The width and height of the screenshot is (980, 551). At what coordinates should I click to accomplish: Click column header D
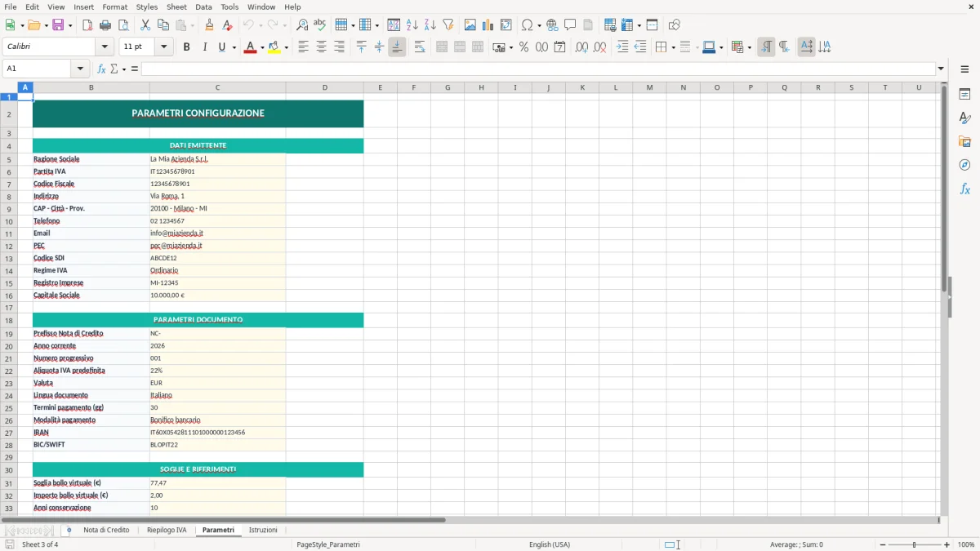click(324, 87)
